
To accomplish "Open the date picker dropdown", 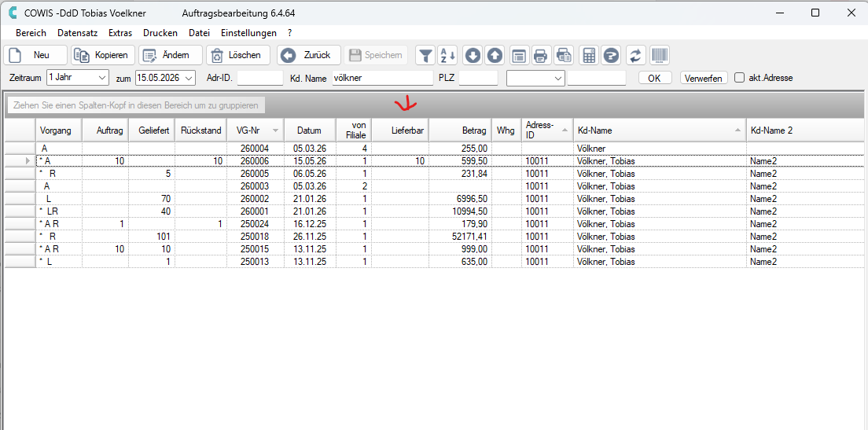I will [189, 78].
